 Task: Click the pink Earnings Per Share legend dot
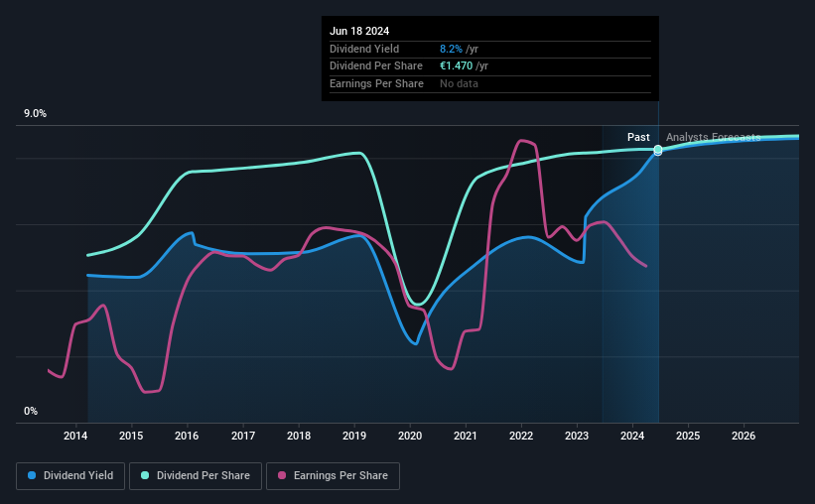point(282,475)
